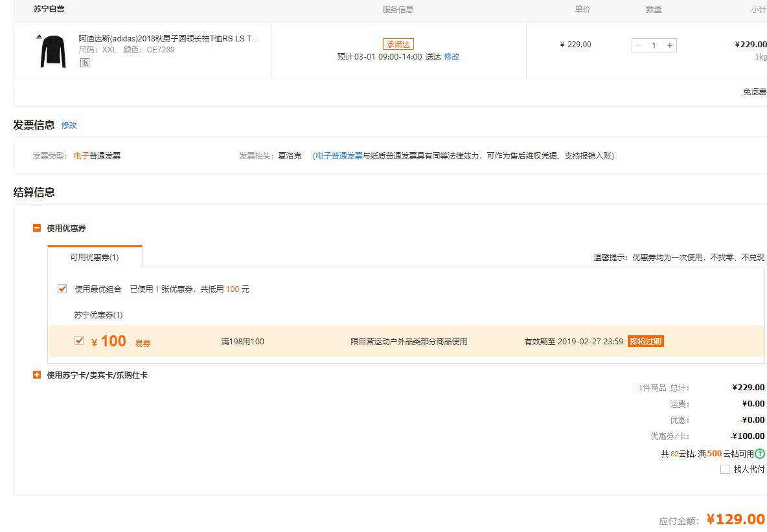Click the 有效期至 2019-02-27 23:59 text

pos(574,342)
